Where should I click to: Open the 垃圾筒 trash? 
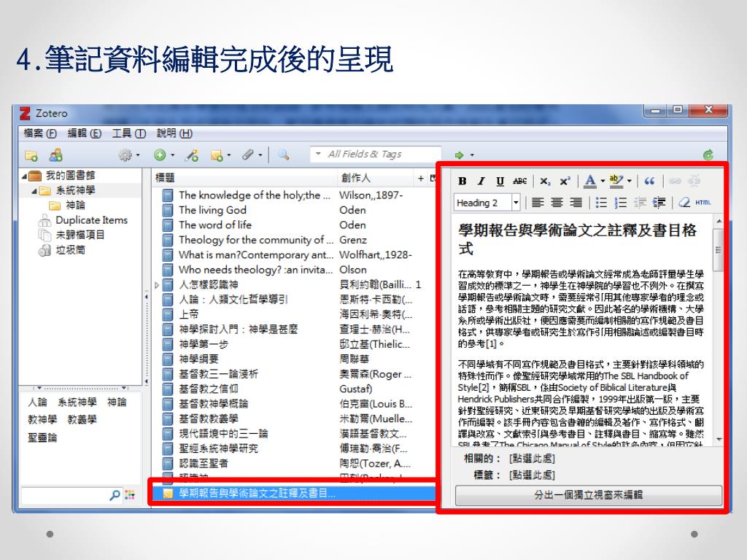coord(71,250)
